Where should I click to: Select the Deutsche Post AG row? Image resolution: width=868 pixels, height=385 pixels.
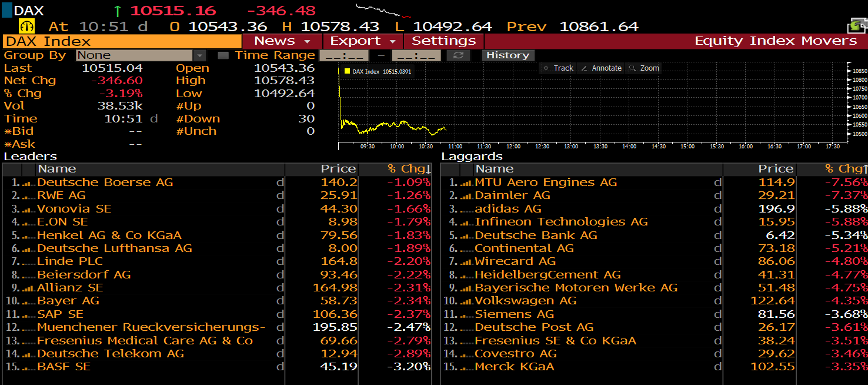[655, 327]
